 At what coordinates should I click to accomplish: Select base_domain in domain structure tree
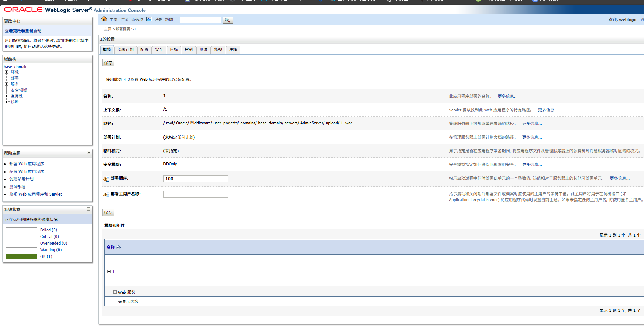[x=16, y=67]
